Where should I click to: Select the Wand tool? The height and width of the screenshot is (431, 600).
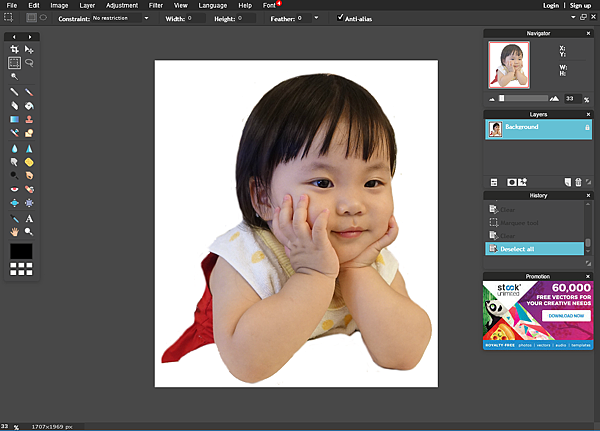14,77
